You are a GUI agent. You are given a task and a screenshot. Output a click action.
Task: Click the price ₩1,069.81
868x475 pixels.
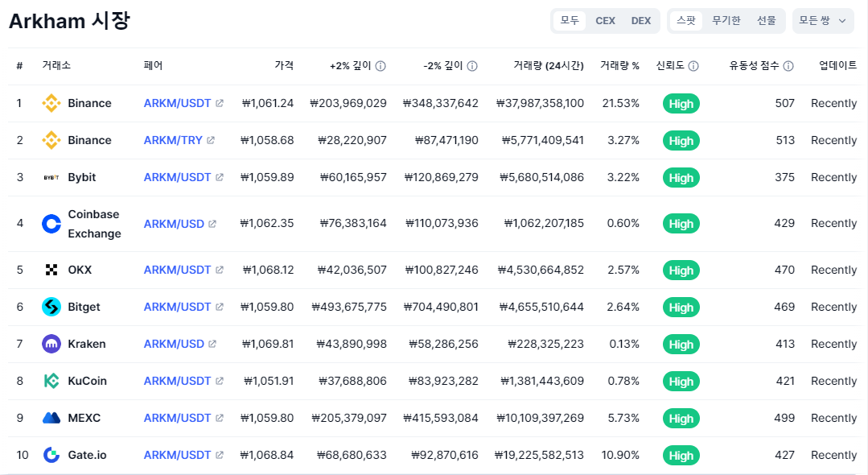[268, 345]
